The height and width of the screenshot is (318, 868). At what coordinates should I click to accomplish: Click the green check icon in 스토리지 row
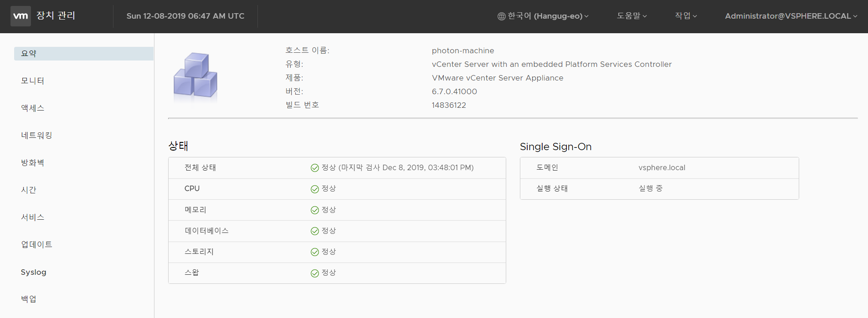(x=314, y=252)
